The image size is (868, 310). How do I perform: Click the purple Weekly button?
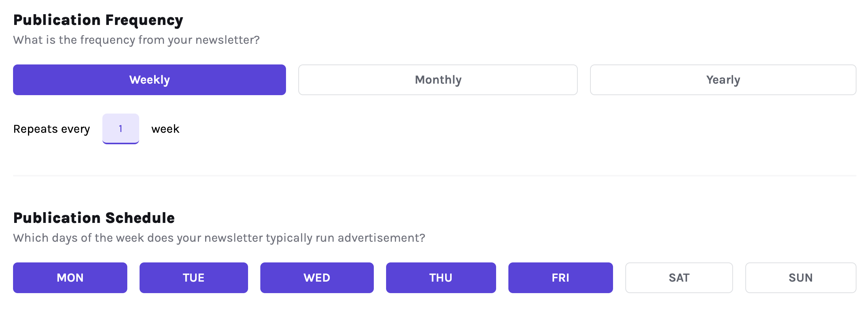point(150,80)
